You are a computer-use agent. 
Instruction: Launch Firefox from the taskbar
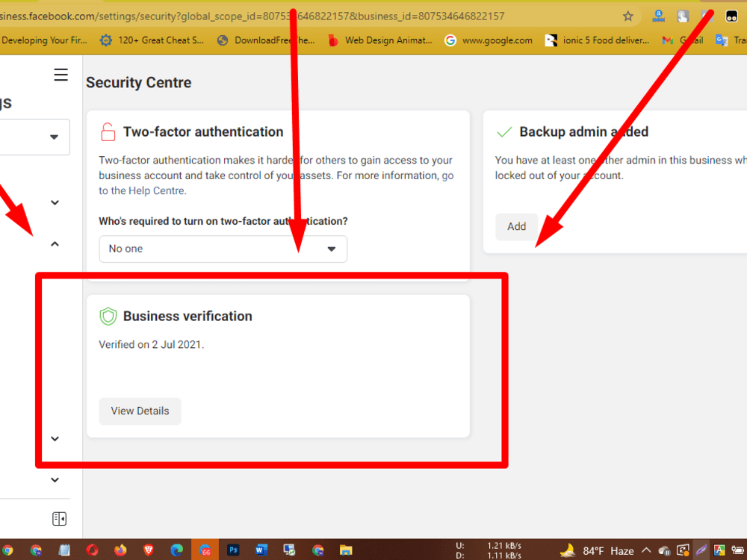tap(120, 550)
